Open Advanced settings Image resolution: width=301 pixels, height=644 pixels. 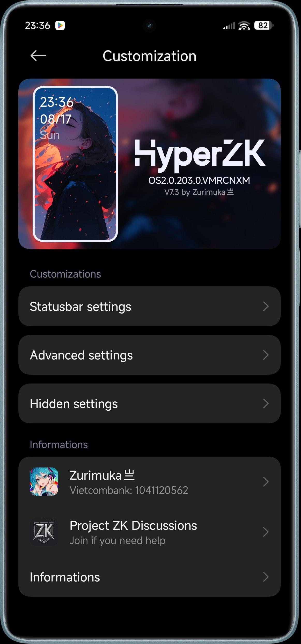150,355
